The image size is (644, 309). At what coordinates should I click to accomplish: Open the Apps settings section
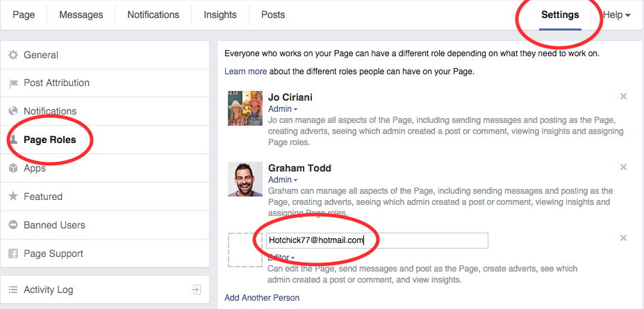pos(105,168)
